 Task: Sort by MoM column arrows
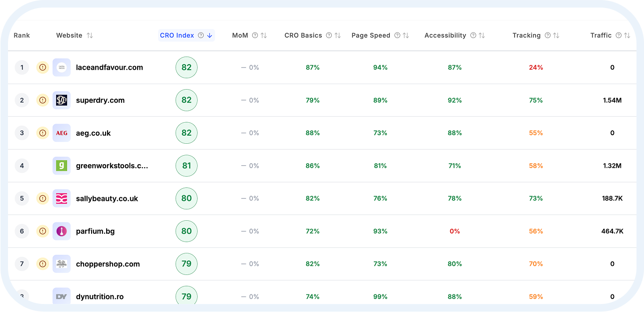(264, 35)
